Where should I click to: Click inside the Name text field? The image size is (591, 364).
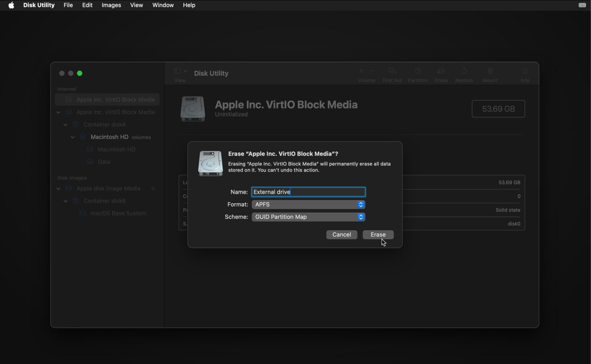308,192
